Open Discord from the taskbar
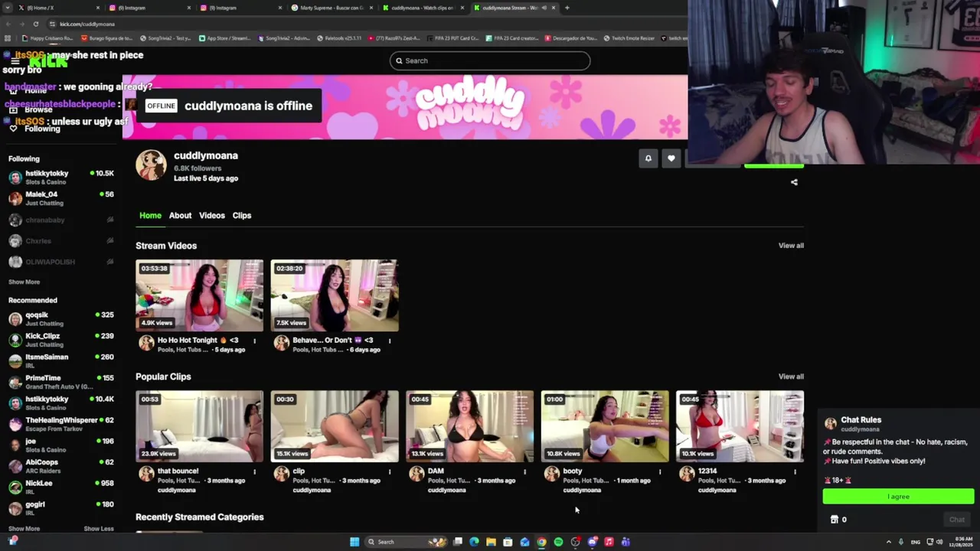Viewport: 980px width, 551px height. coord(592,542)
